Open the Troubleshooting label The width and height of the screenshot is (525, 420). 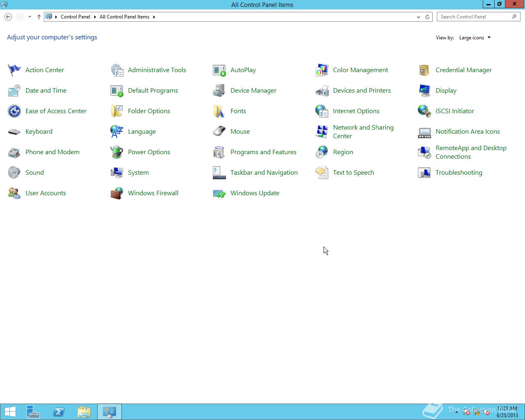pyautogui.click(x=459, y=173)
